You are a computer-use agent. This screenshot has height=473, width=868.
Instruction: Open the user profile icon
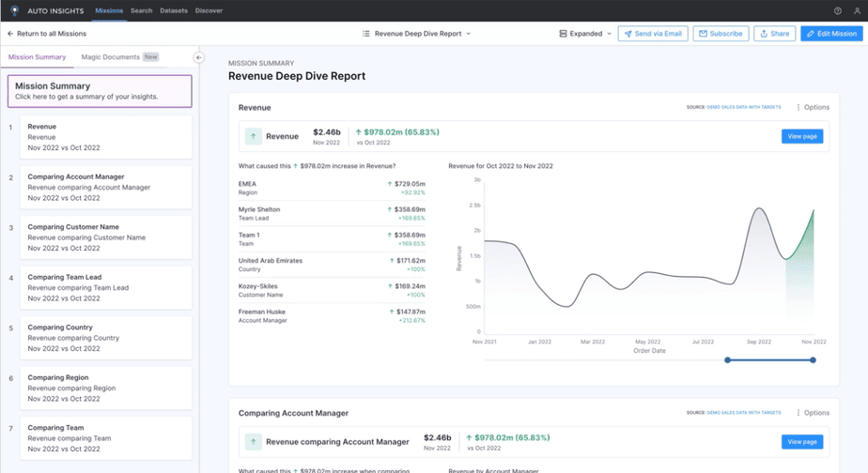[x=857, y=10]
